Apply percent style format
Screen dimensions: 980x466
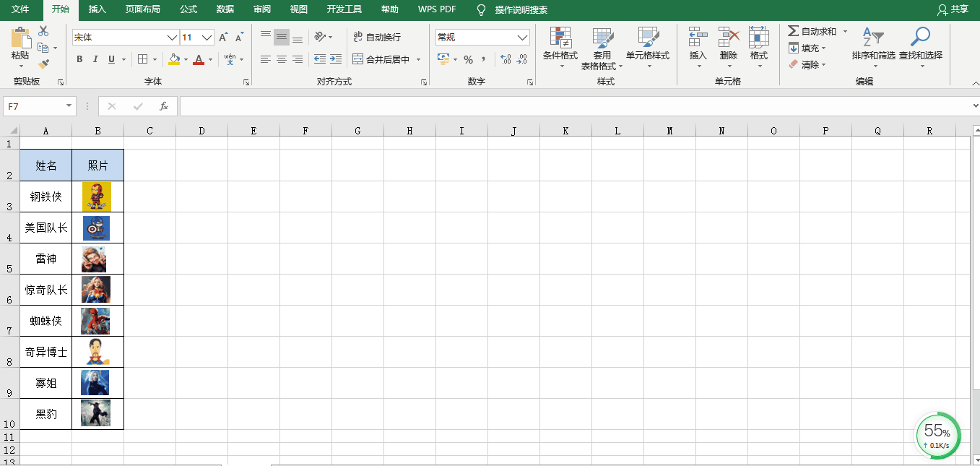point(468,59)
